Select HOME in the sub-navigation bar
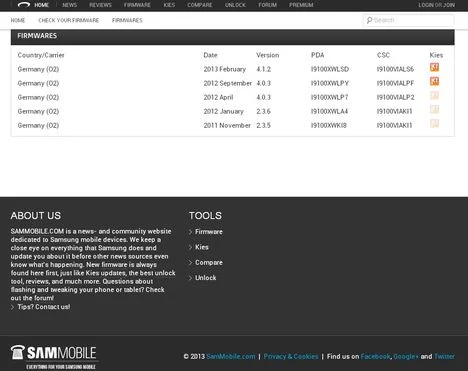 pyautogui.click(x=18, y=20)
